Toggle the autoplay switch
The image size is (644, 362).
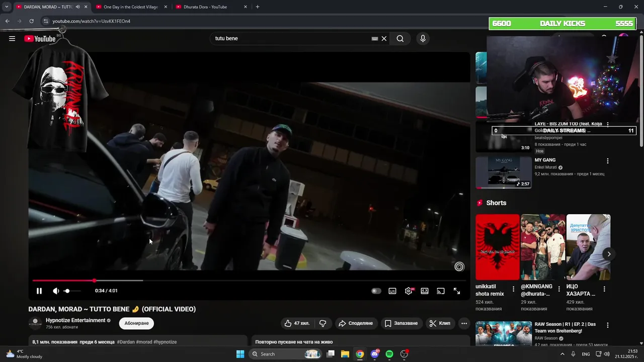coord(376,291)
